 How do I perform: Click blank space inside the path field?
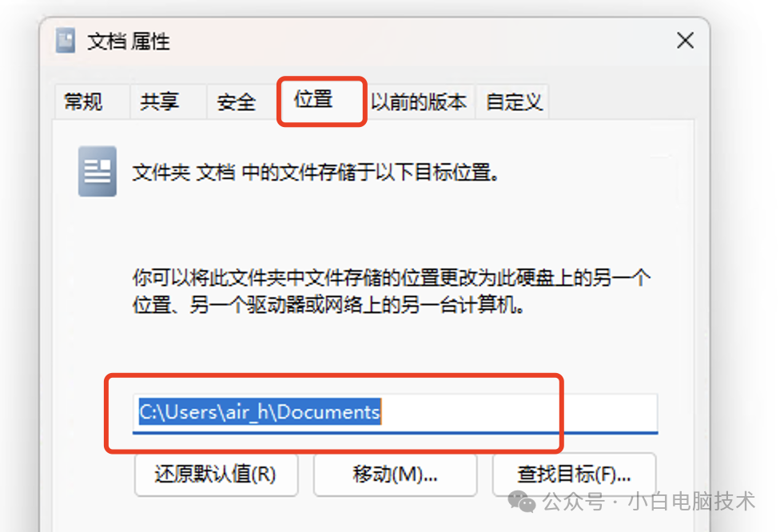(517, 413)
